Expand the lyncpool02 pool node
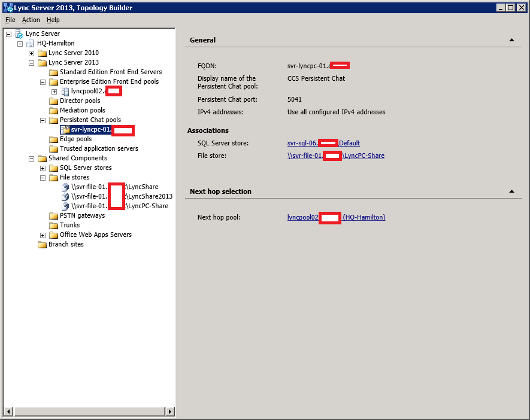Image resolution: width=530 pixels, height=420 pixels. [x=54, y=92]
